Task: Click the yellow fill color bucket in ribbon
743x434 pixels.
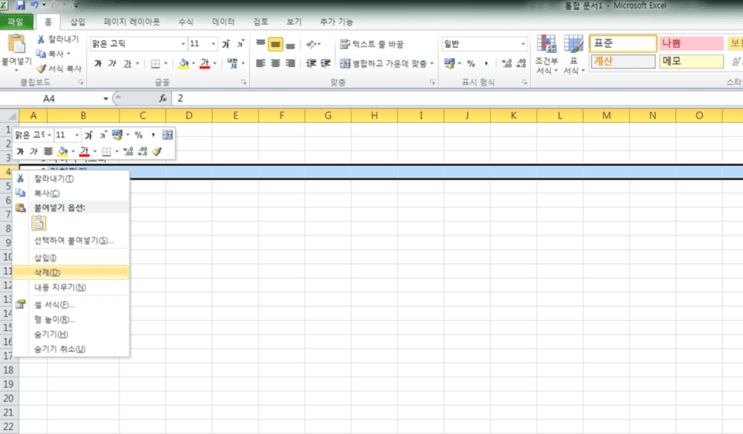Action: coord(184,63)
